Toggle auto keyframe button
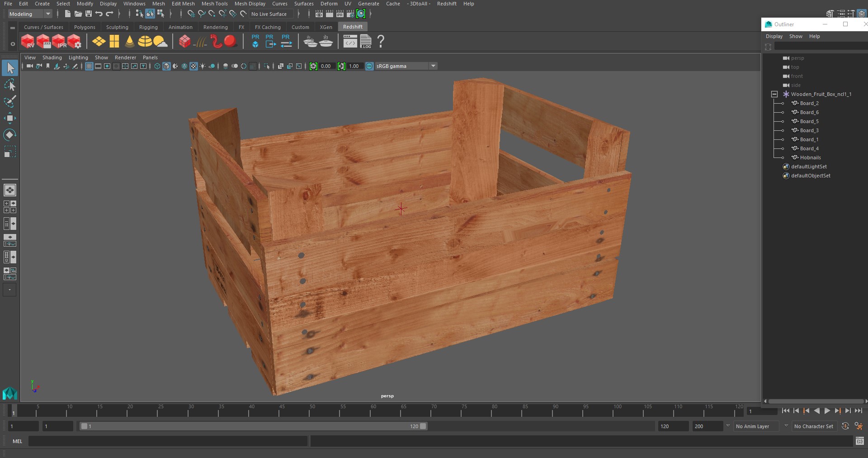 pyautogui.click(x=845, y=426)
